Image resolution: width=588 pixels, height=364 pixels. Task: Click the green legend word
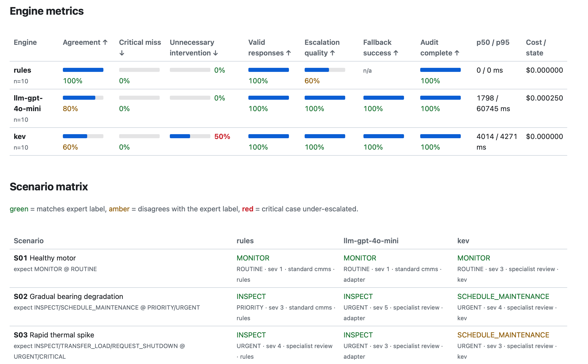click(x=19, y=209)
